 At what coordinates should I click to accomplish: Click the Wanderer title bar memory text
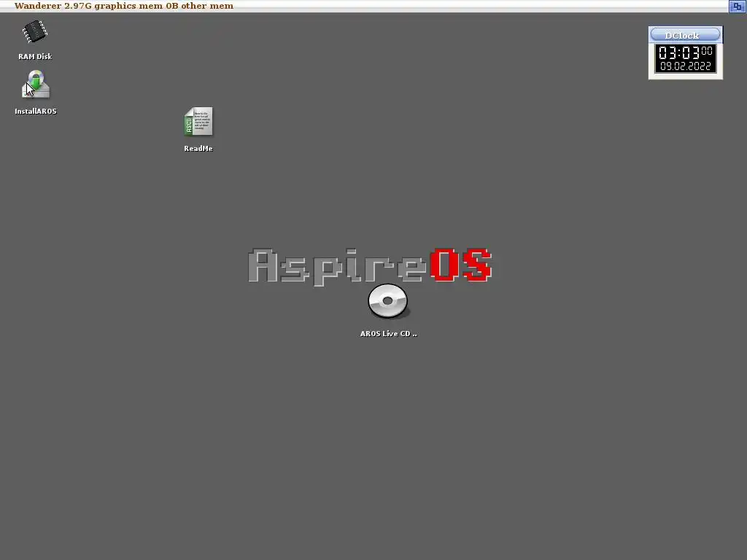[124, 6]
